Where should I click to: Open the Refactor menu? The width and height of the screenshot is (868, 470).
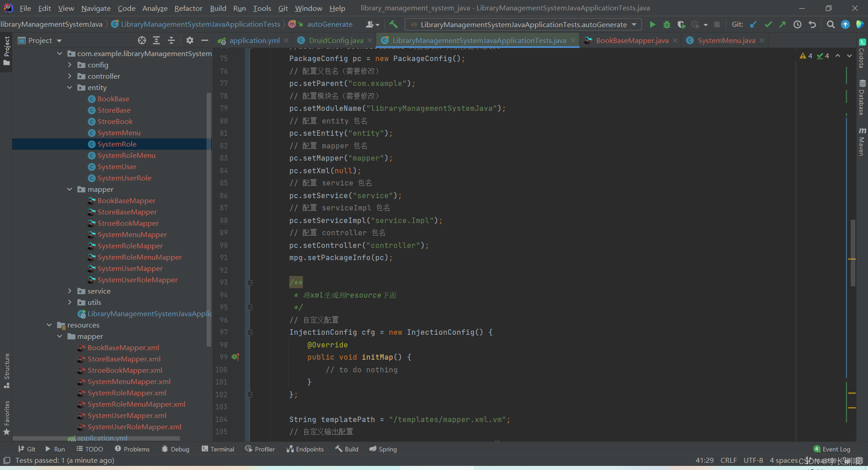click(x=188, y=8)
